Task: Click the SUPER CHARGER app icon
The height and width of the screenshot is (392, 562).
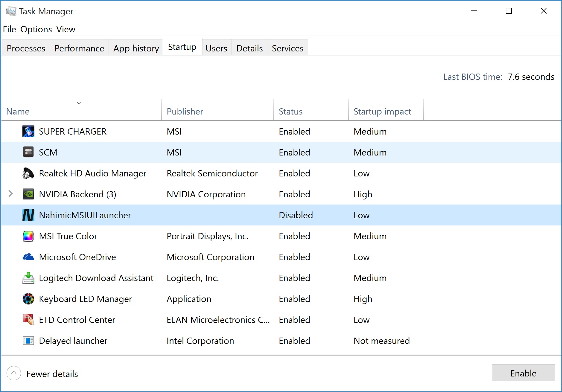Action: pyautogui.click(x=28, y=132)
